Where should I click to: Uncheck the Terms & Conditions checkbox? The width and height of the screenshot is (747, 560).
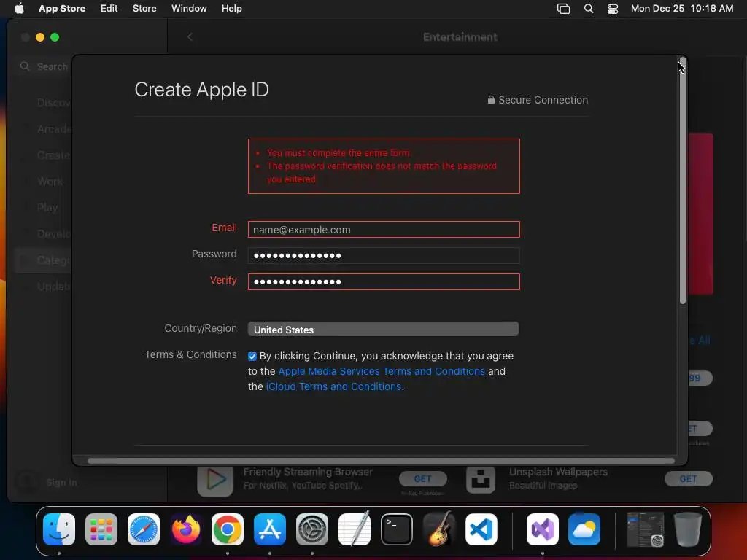pyautogui.click(x=252, y=357)
